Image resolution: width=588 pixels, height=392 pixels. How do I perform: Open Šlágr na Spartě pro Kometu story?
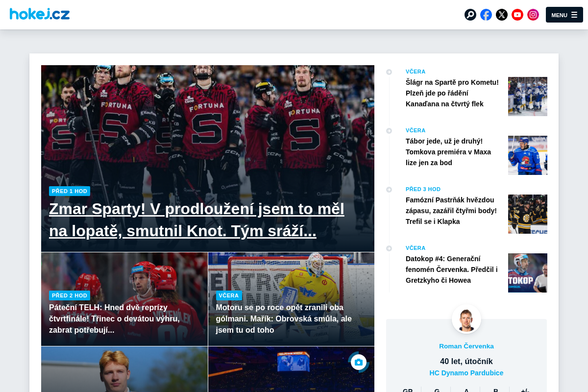click(452, 93)
